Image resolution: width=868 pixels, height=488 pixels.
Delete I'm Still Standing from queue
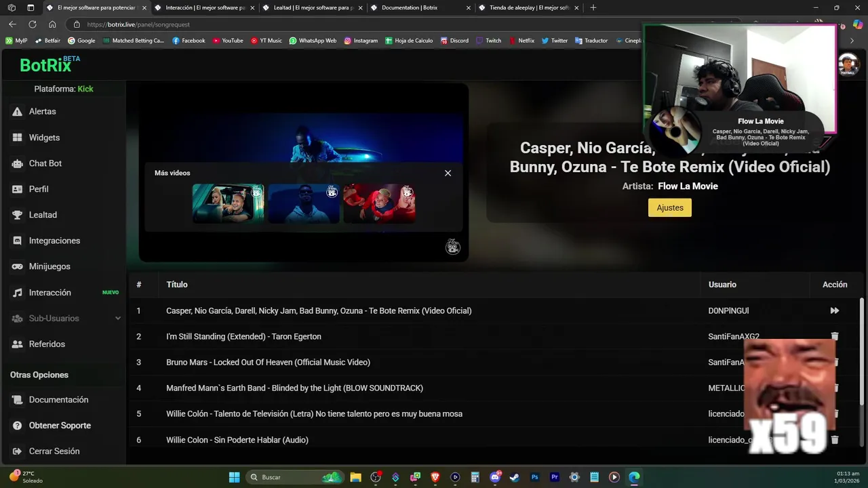[x=835, y=336]
